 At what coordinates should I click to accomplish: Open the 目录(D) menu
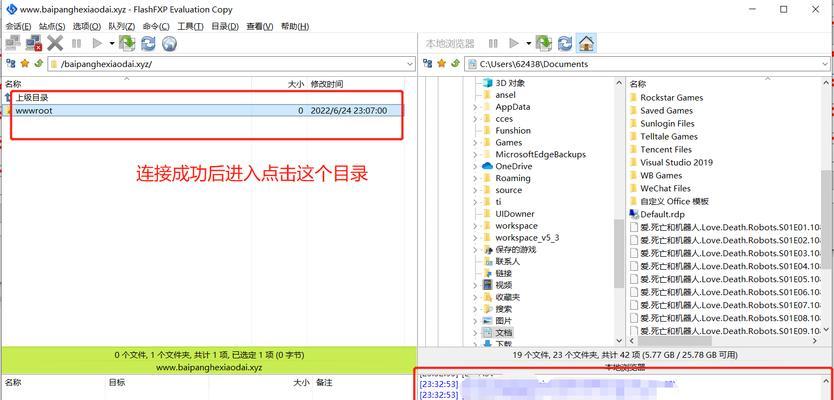click(x=225, y=27)
